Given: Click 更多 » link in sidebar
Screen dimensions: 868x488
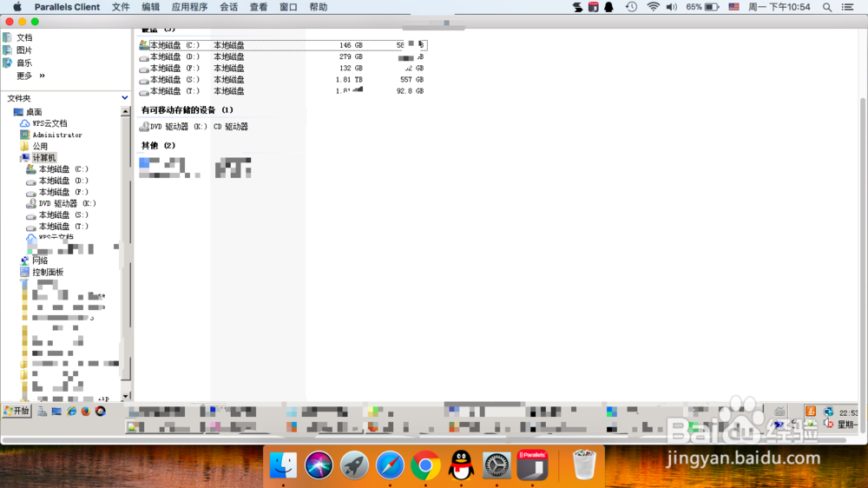Looking at the screenshot, I should pyautogui.click(x=30, y=76).
